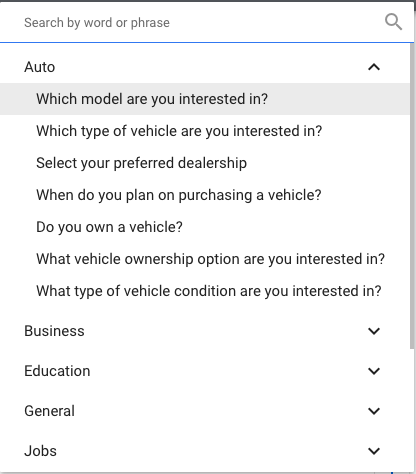Collapse the Auto category chevron
The image size is (416, 474).
click(x=374, y=67)
